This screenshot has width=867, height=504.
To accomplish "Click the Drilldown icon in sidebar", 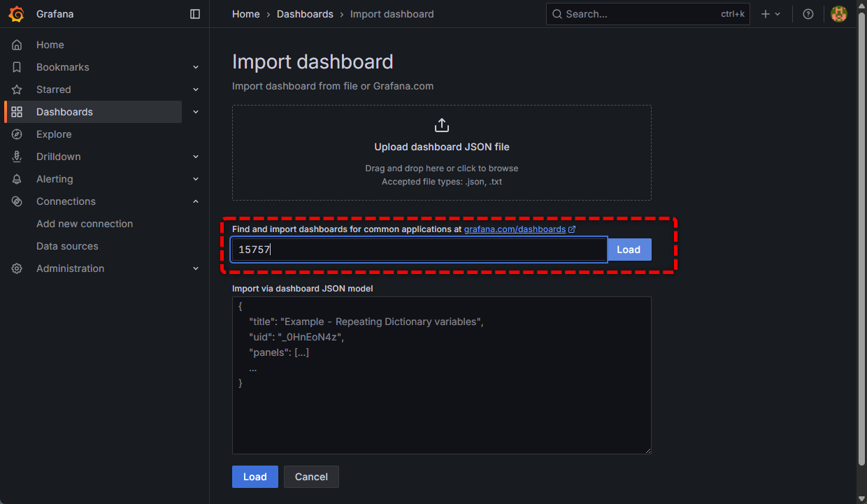I will [x=17, y=157].
